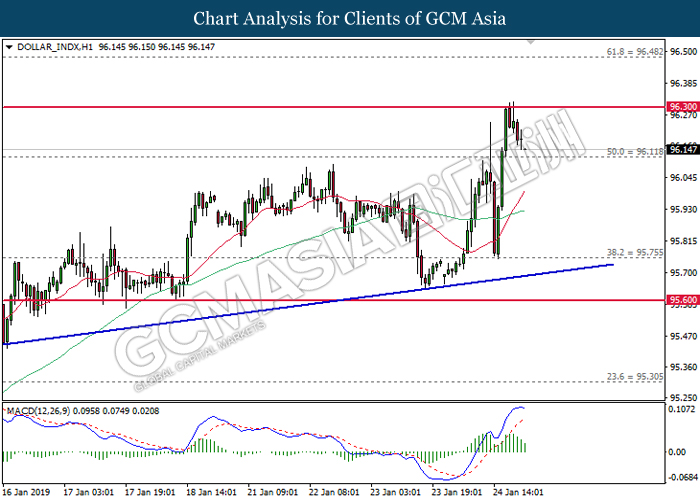Select the blue ascending trendline
This screenshot has width=700, height=500.
click(308, 304)
